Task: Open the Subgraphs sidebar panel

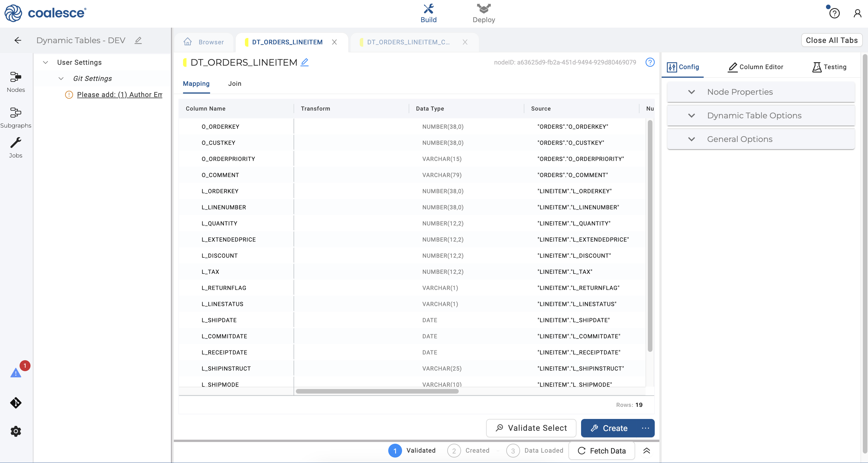Action: [x=16, y=117]
